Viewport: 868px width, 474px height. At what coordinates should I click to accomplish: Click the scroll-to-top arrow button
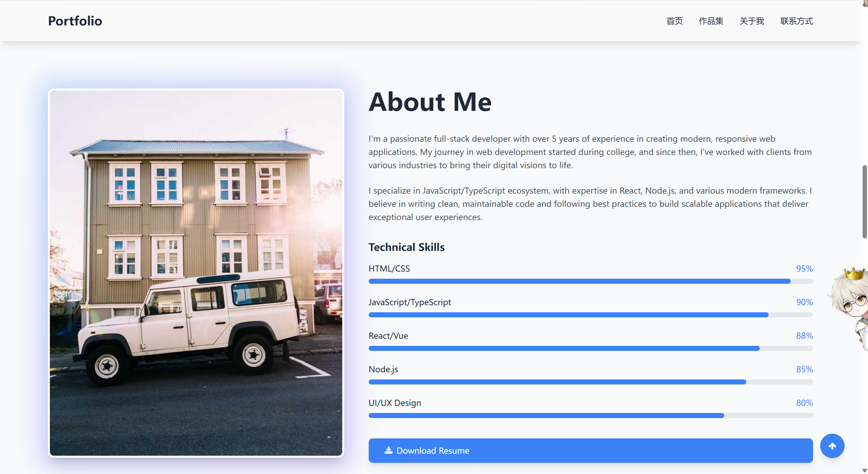pyautogui.click(x=832, y=446)
